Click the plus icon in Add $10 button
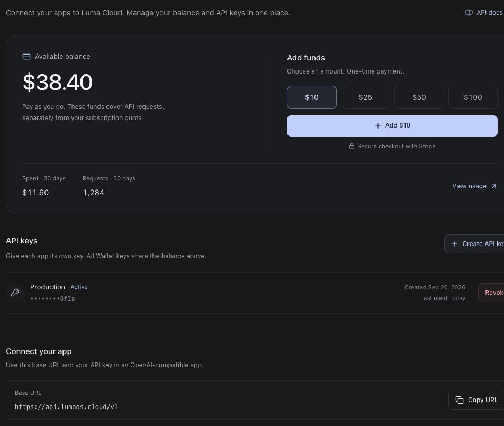The height and width of the screenshot is (426, 504). (x=378, y=126)
